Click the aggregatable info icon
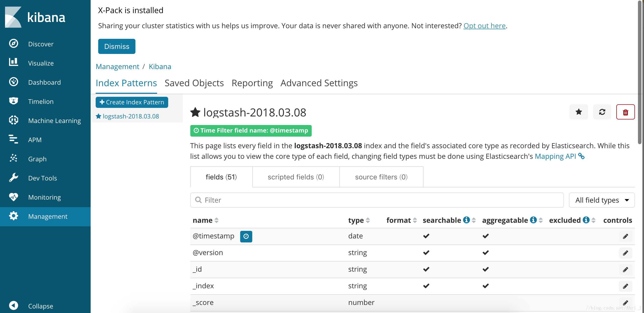 point(533,220)
